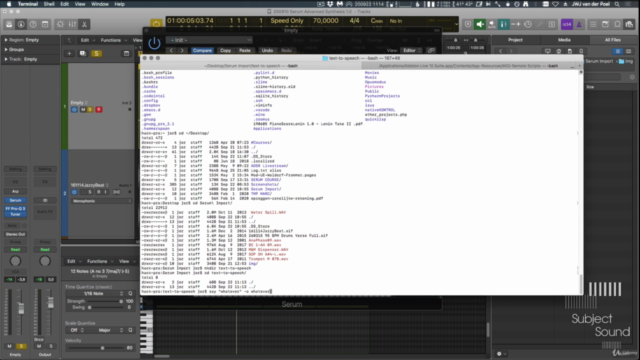
Task: Add a new track with plus button
Action: point(69,53)
